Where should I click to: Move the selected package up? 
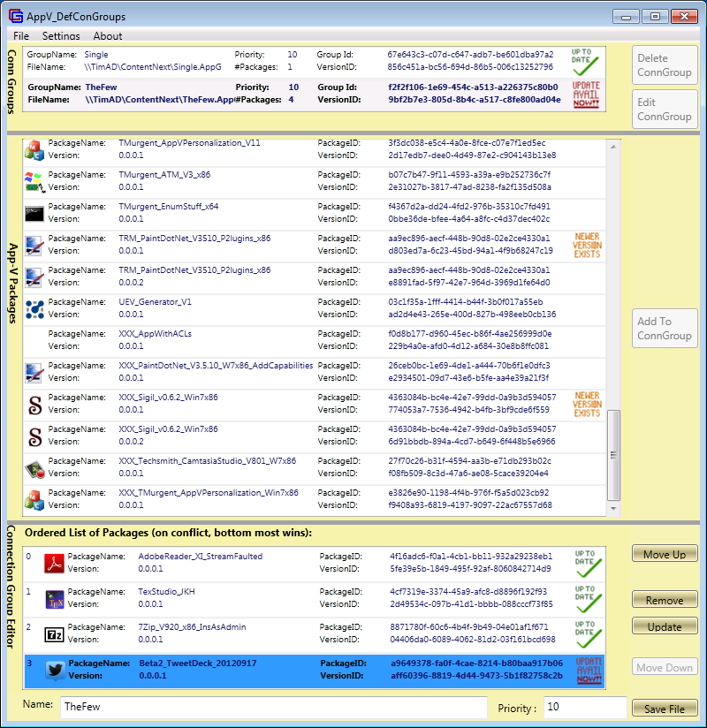coord(665,553)
